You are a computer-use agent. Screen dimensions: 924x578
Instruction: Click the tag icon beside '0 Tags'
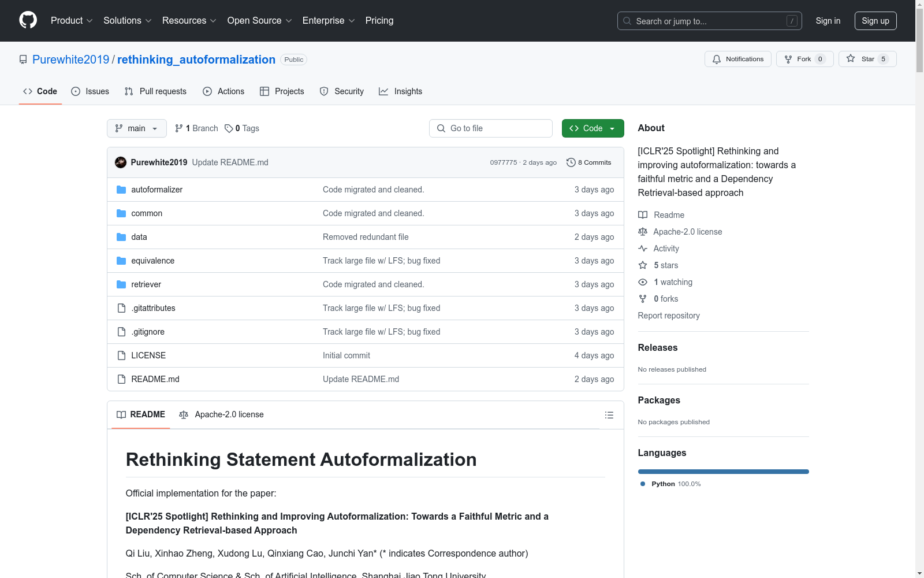point(229,128)
